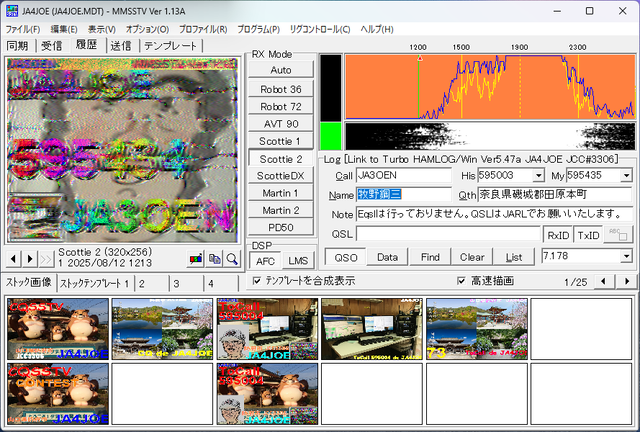
Task: Select Auto RX mode
Action: tap(281, 70)
